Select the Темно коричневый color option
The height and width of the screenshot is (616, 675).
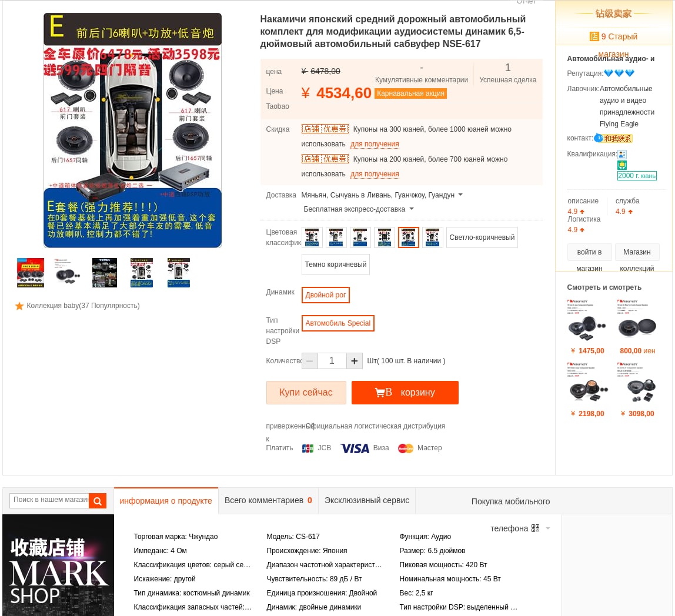pyautogui.click(x=336, y=265)
